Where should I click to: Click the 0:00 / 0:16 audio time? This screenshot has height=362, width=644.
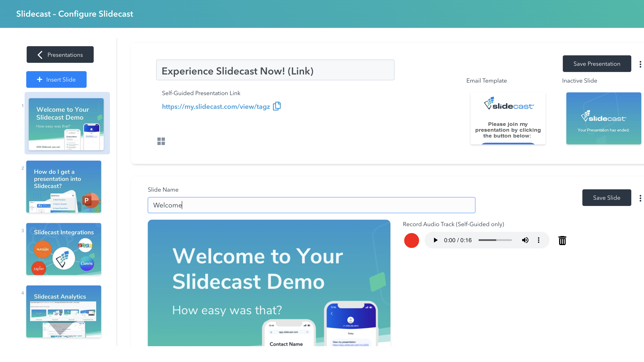pos(458,240)
